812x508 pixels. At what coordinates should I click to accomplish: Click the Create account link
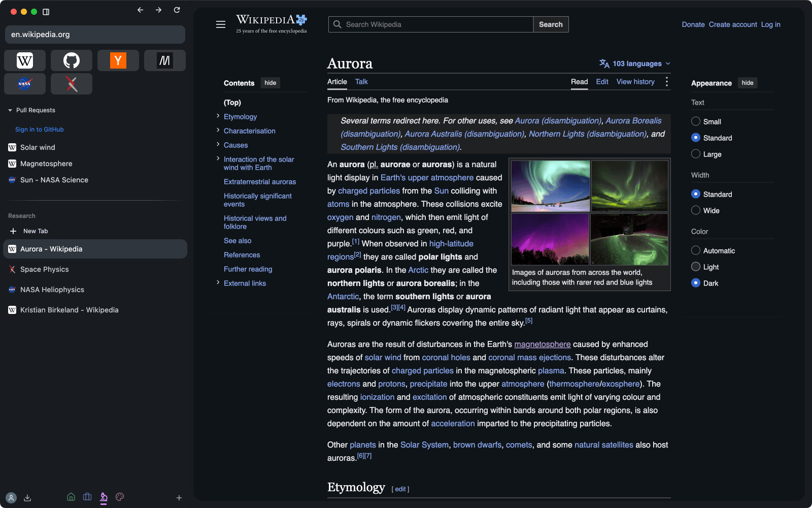733,24
